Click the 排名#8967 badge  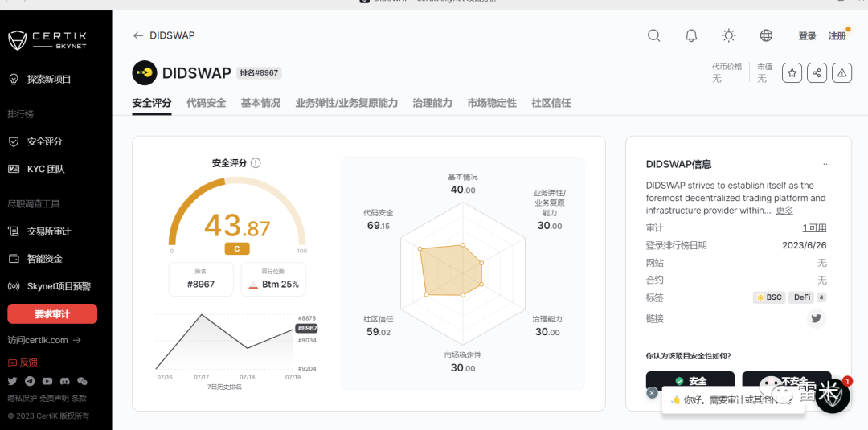click(x=259, y=73)
